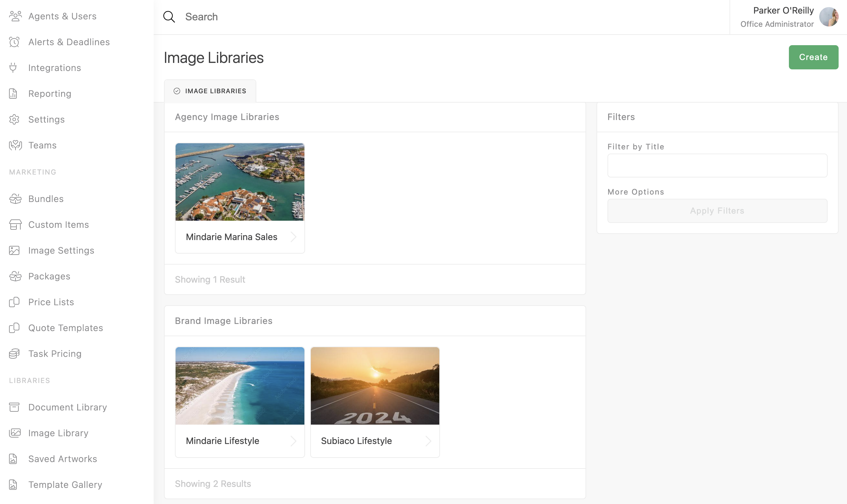The width and height of the screenshot is (847, 504).
Task: Go to Saved Artworks menu item
Action: click(63, 459)
